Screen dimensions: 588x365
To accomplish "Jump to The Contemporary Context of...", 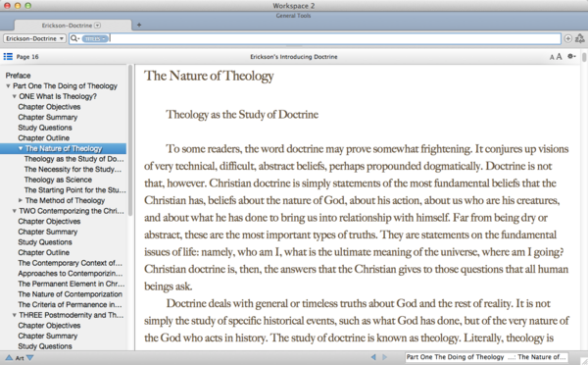I will pyautogui.click(x=71, y=263).
